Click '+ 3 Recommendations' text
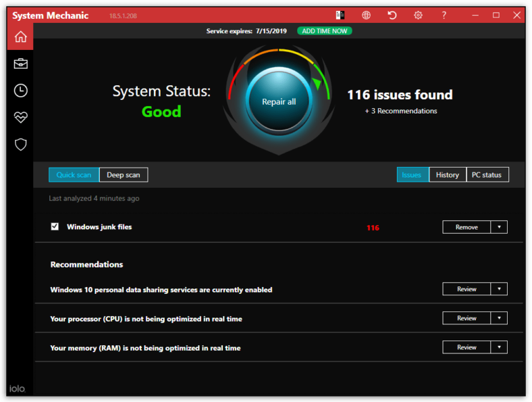This screenshot has height=402, width=532. (401, 111)
